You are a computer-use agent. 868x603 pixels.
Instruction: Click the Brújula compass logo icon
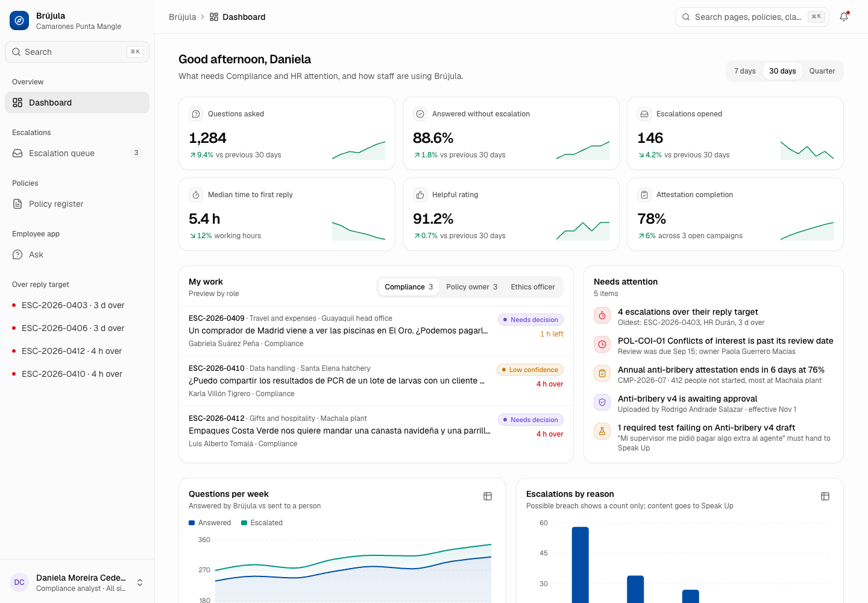tap(19, 21)
